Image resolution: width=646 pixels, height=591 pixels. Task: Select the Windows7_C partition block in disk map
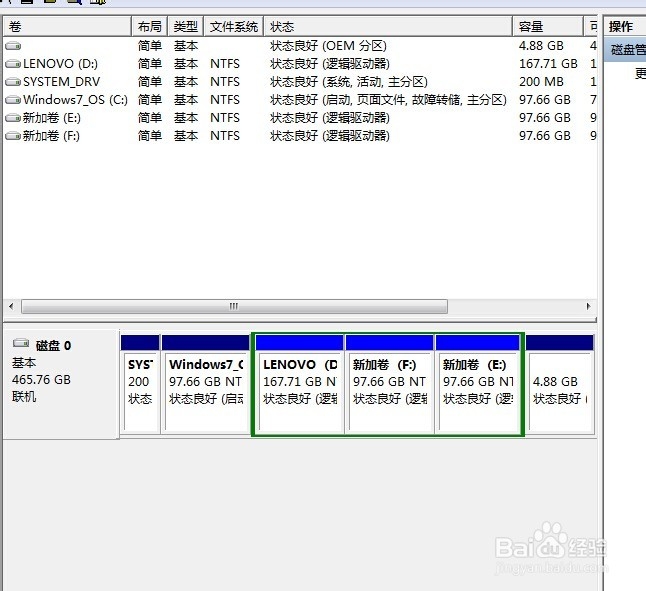tap(206, 384)
